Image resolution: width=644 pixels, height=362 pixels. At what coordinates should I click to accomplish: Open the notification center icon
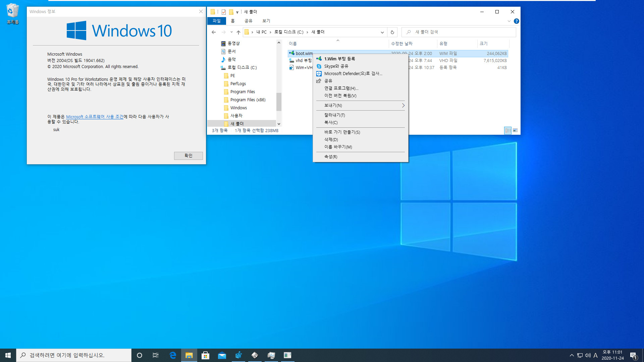(634, 355)
